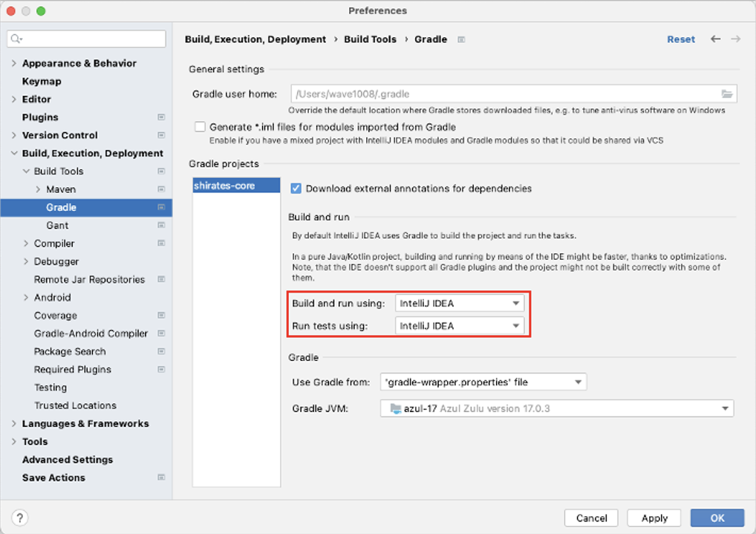Open the Gradle JVM dropdown
This screenshot has height=534, width=756.
pos(557,408)
